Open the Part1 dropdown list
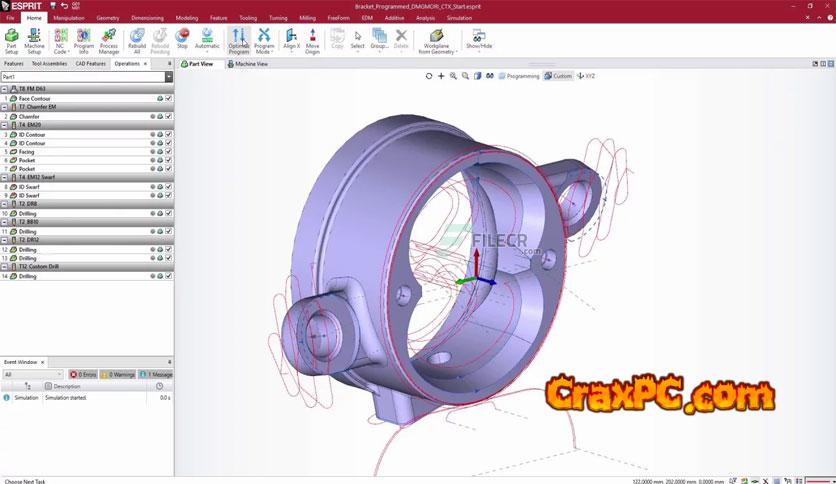This screenshot has height=484, width=836. pos(169,77)
